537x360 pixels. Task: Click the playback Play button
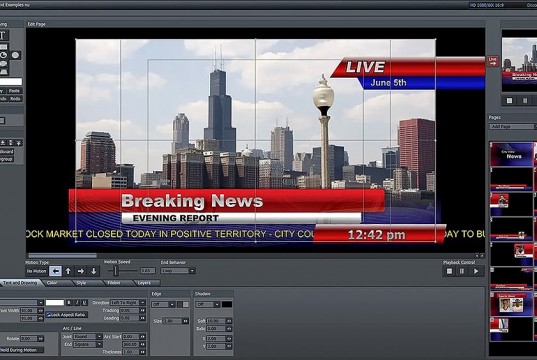(476, 271)
